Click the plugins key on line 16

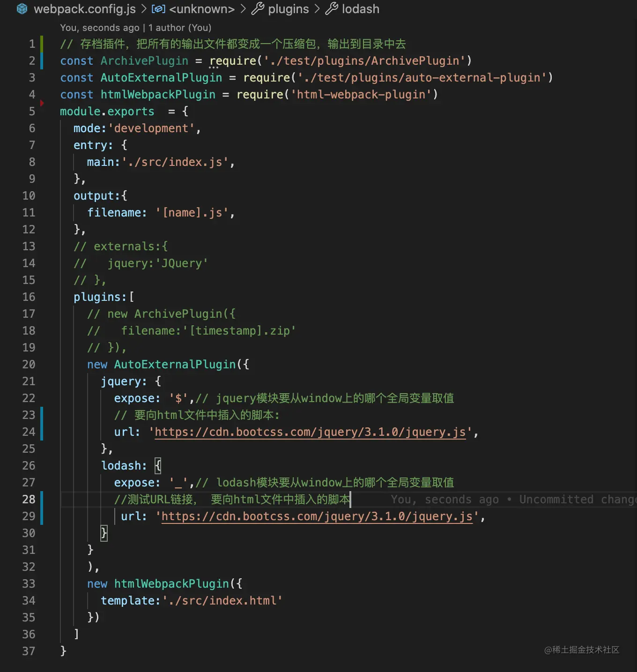[x=97, y=297]
